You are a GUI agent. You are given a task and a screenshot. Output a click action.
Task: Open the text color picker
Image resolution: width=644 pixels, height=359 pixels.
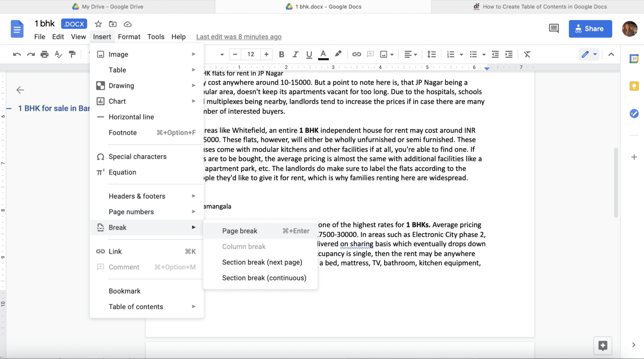(323, 54)
